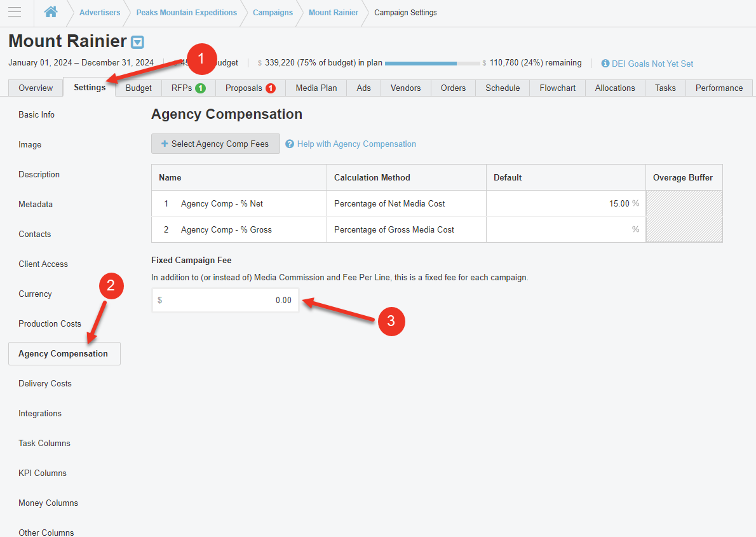Open Metadata settings section
This screenshot has height=537, width=756.
point(36,205)
